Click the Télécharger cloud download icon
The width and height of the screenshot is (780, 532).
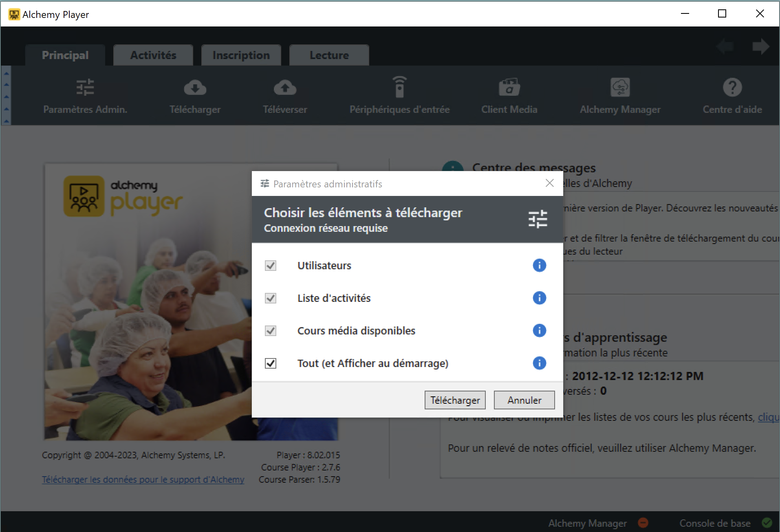tap(195, 88)
